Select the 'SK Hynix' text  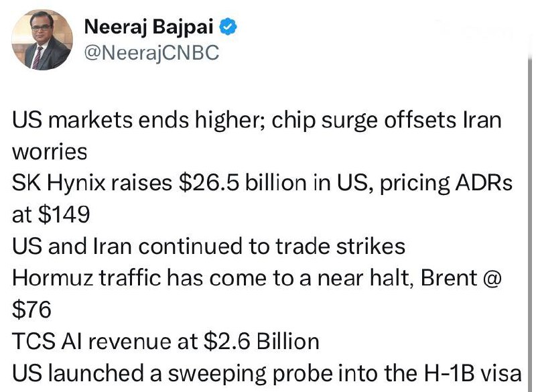click(x=59, y=183)
